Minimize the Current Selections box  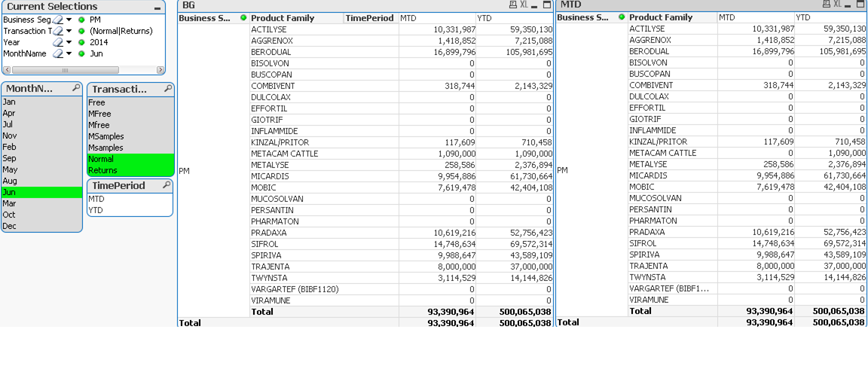pos(157,8)
